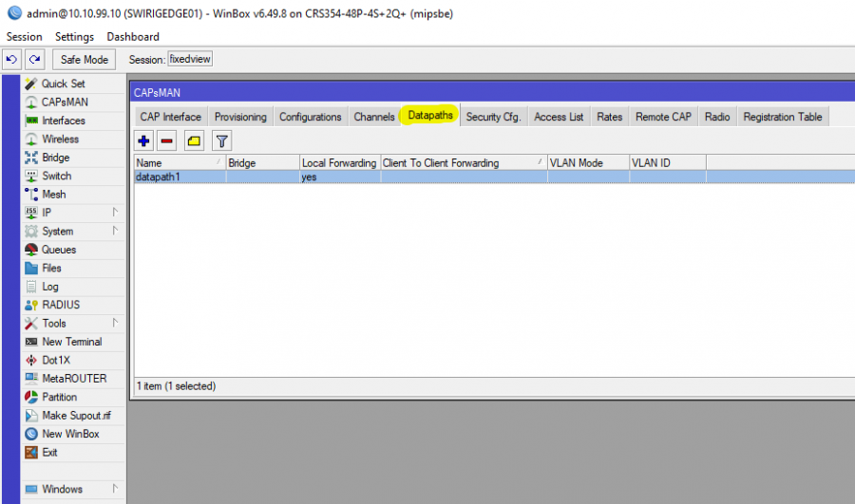The image size is (855, 504).
Task: Expand the Tools submenu
Action: 53,324
